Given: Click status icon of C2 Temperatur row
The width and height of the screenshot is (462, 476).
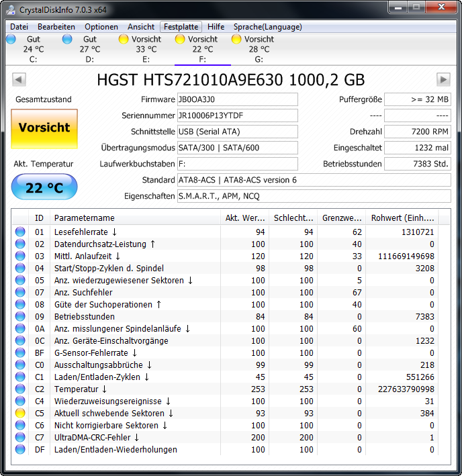Looking at the screenshot, I should pyautogui.click(x=20, y=389).
